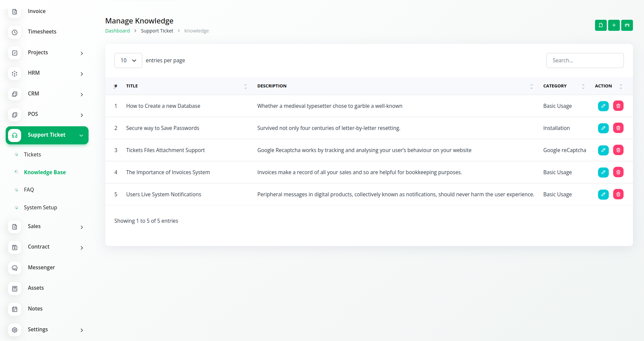Click the Search input field
This screenshot has width=644, height=341.
tap(585, 60)
